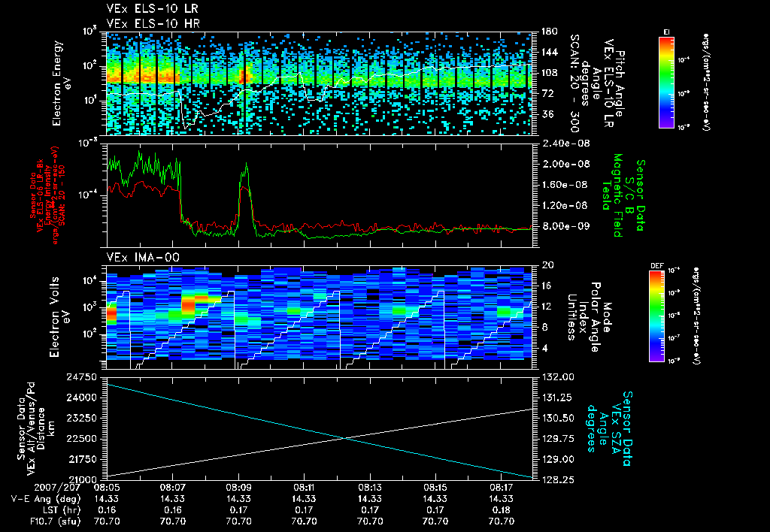Click the pitch angle tick label 36
Image resolution: width=770 pixels, height=532 pixels.
click(x=546, y=114)
